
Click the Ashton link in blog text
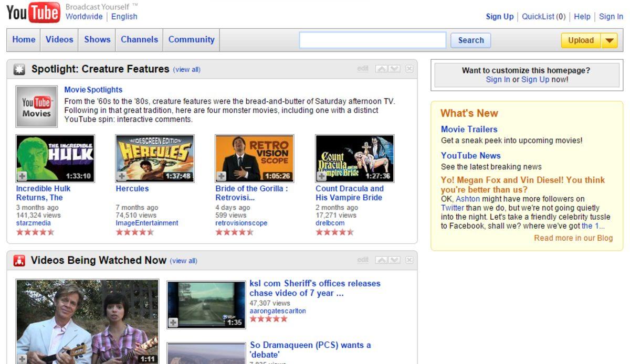(x=468, y=199)
